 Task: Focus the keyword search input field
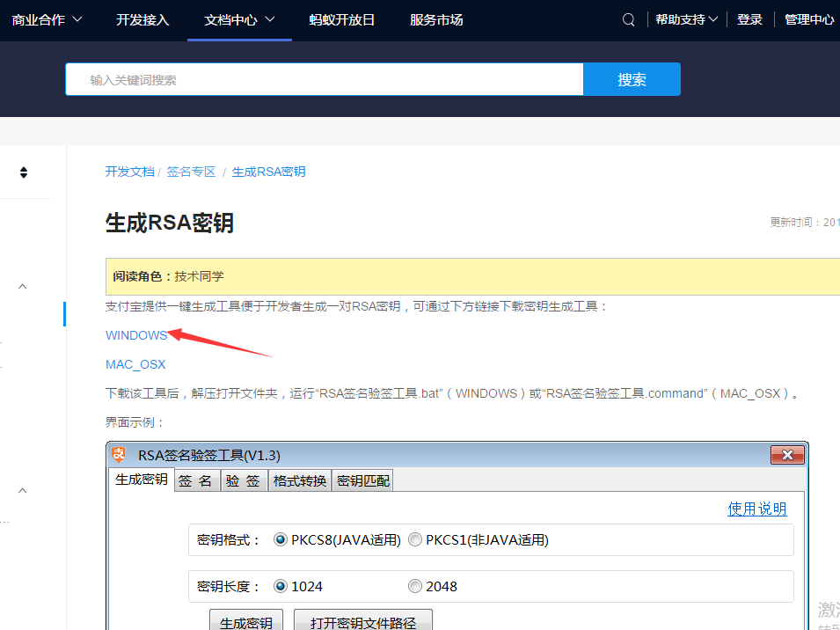pyautogui.click(x=324, y=79)
